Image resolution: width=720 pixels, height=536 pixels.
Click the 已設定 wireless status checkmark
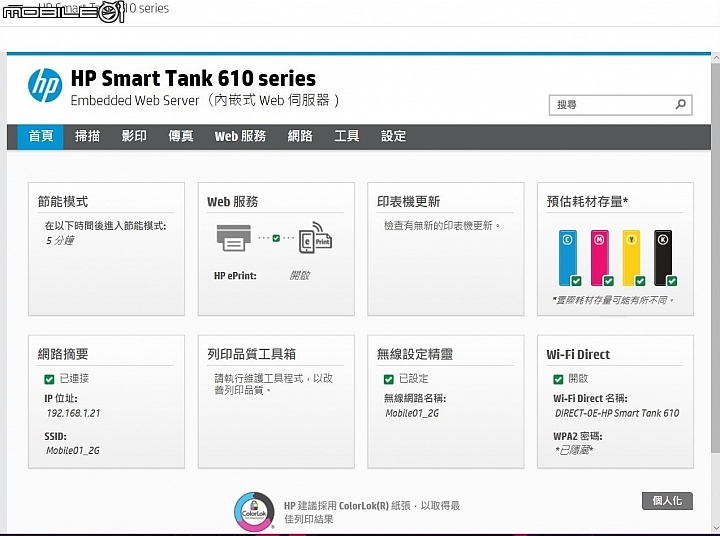[388, 379]
